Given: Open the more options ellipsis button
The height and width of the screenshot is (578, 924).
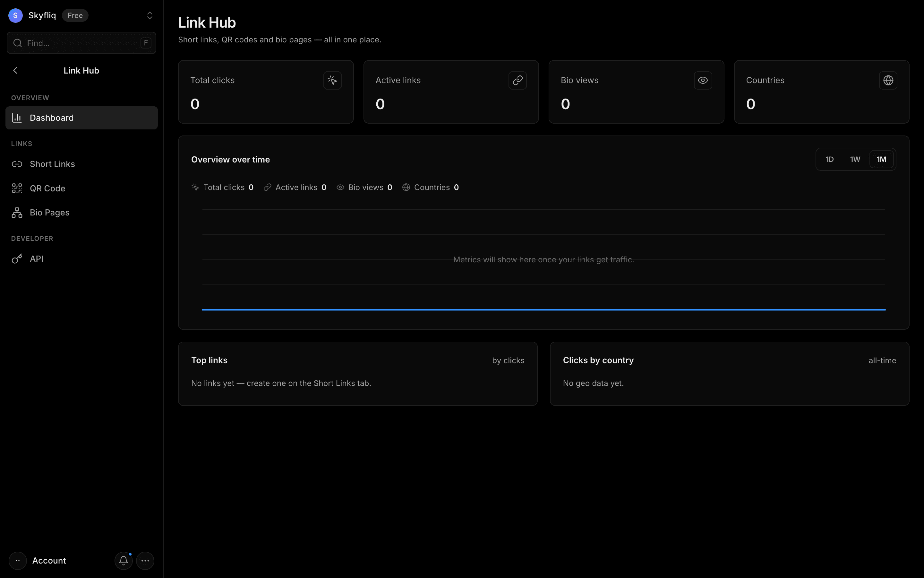Looking at the screenshot, I should (145, 560).
